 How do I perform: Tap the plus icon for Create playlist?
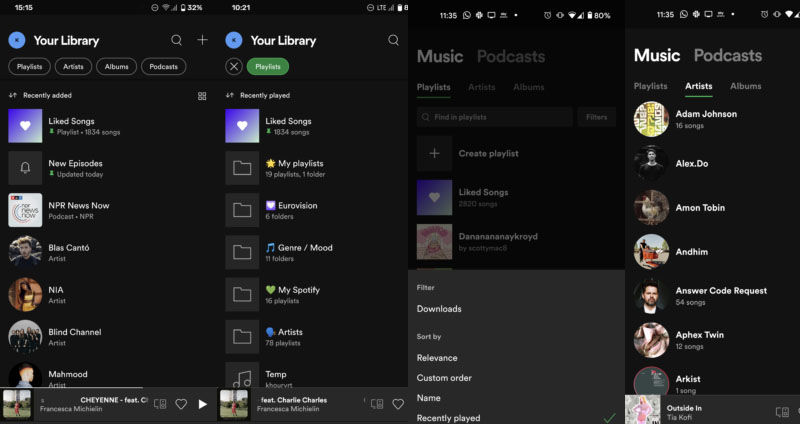coord(434,154)
